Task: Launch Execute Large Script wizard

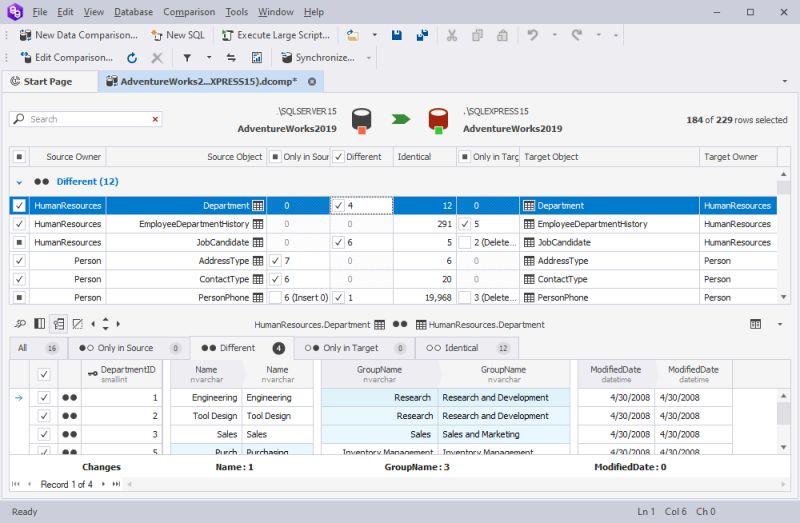Action: 276,35
